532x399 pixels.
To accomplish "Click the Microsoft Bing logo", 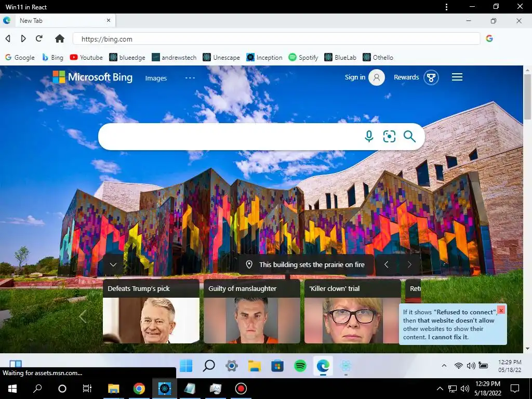I will point(92,77).
